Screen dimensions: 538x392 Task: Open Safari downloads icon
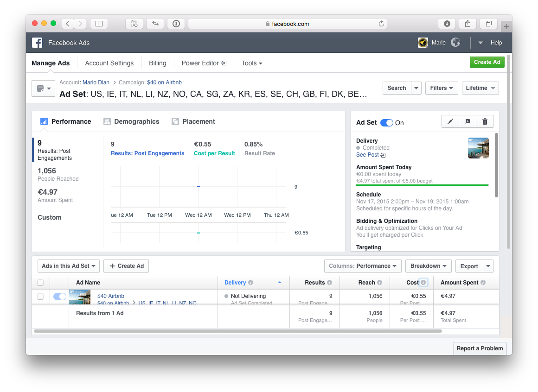pyautogui.click(x=447, y=24)
